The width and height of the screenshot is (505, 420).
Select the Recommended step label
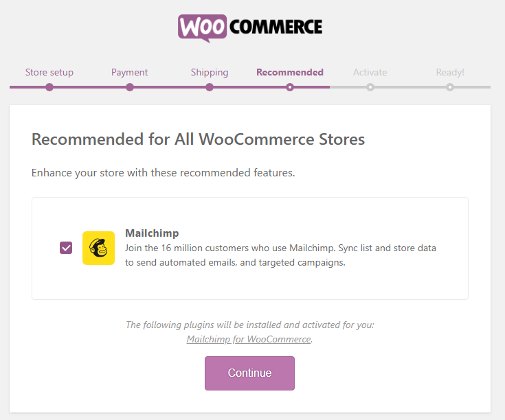pos(290,72)
